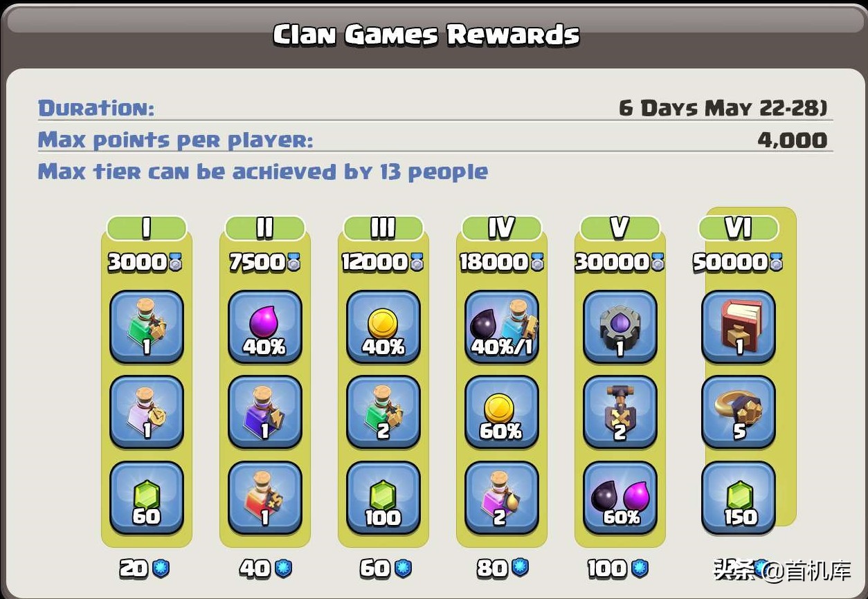Choose the 2 hammers reward in tier V
The width and height of the screenshot is (868, 599).
(x=620, y=413)
